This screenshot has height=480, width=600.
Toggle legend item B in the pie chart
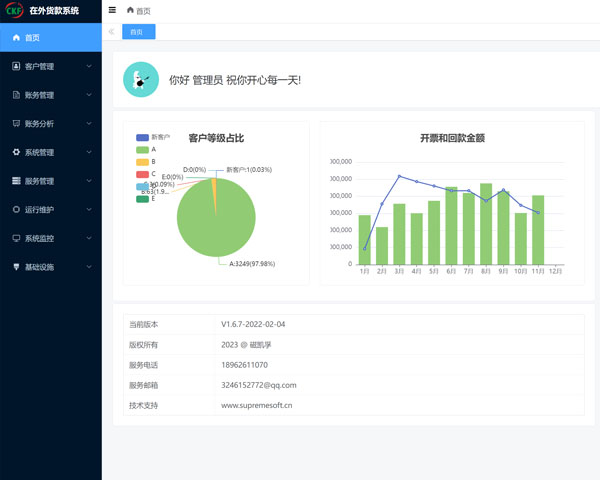coord(142,161)
